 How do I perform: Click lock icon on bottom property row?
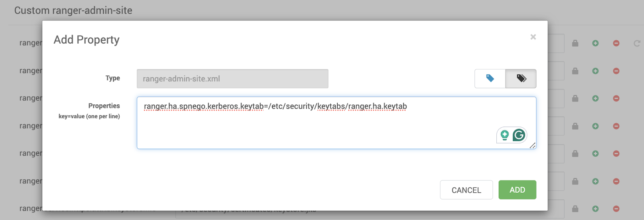[575, 209]
